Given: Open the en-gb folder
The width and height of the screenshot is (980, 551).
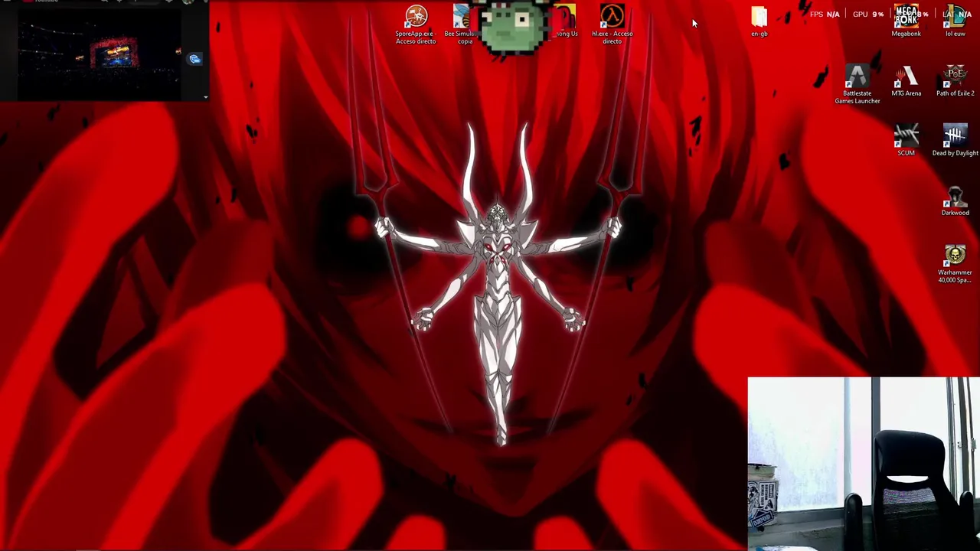Looking at the screenshot, I should (x=759, y=21).
